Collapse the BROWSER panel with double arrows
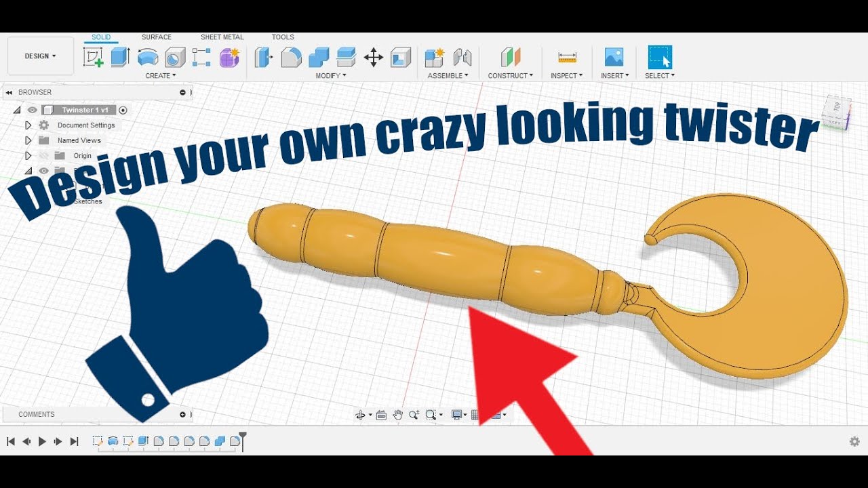Image resolution: width=868 pixels, height=488 pixels. [x=9, y=92]
